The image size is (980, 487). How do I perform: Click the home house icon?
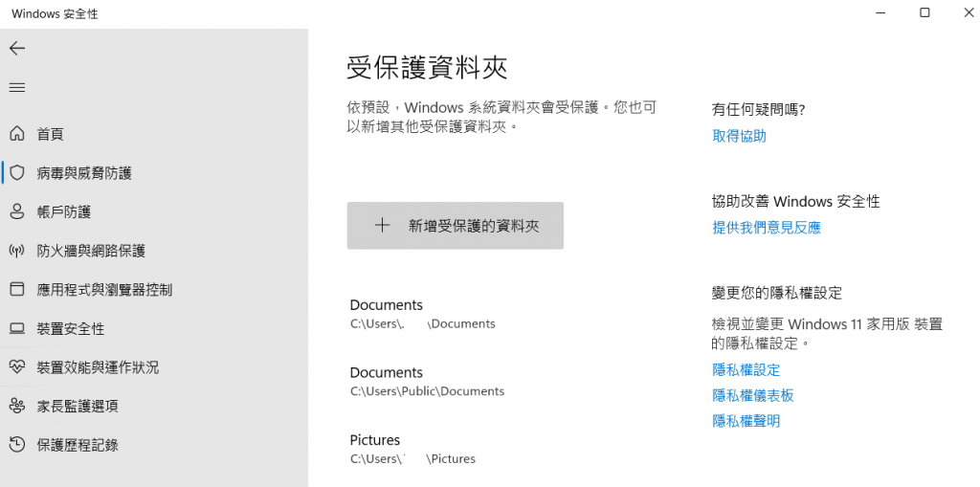click(x=17, y=134)
